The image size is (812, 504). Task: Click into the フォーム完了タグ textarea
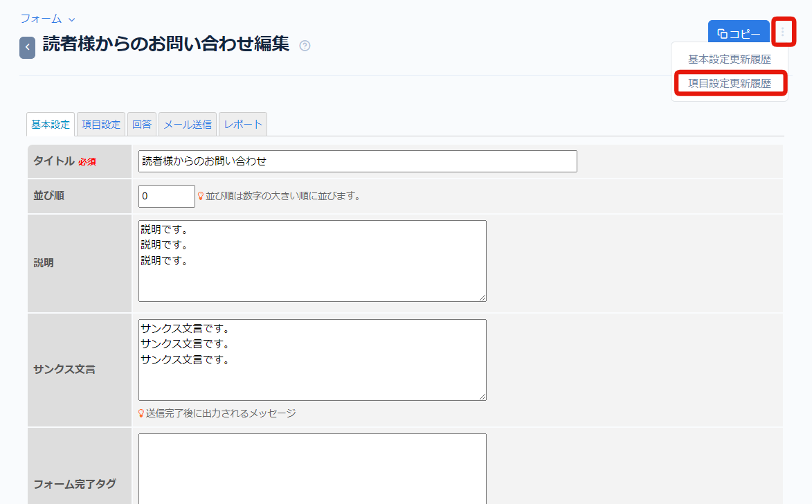point(312,469)
